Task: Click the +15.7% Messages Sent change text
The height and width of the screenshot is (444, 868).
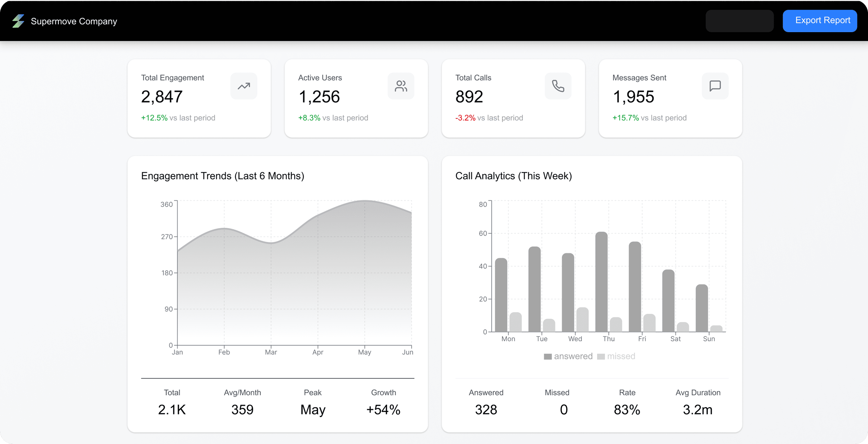Action: tap(626, 118)
